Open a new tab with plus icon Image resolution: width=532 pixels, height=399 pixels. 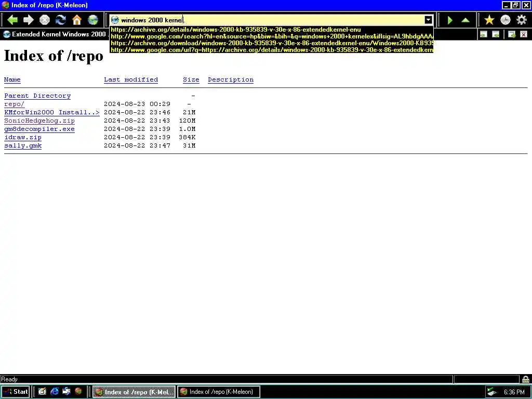512,34
